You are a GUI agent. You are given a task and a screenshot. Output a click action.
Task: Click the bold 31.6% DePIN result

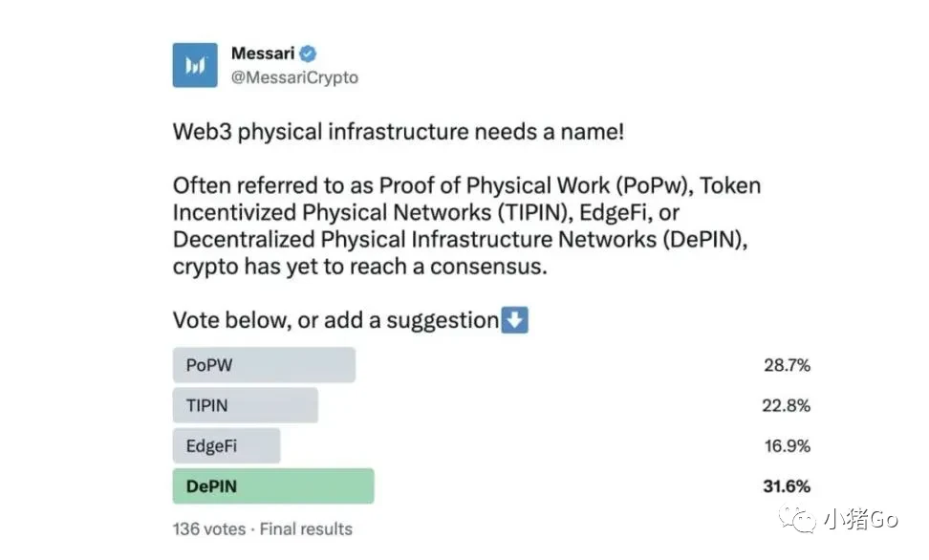pos(786,486)
